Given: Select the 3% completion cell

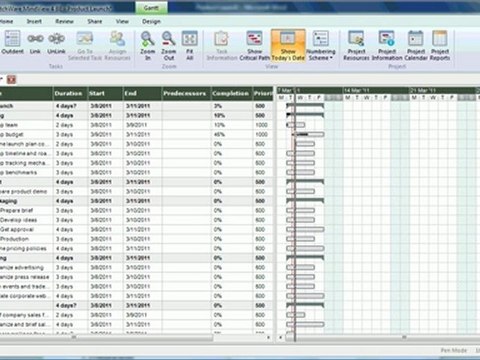Looking at the screenshot, I should (x=232, y=106).
